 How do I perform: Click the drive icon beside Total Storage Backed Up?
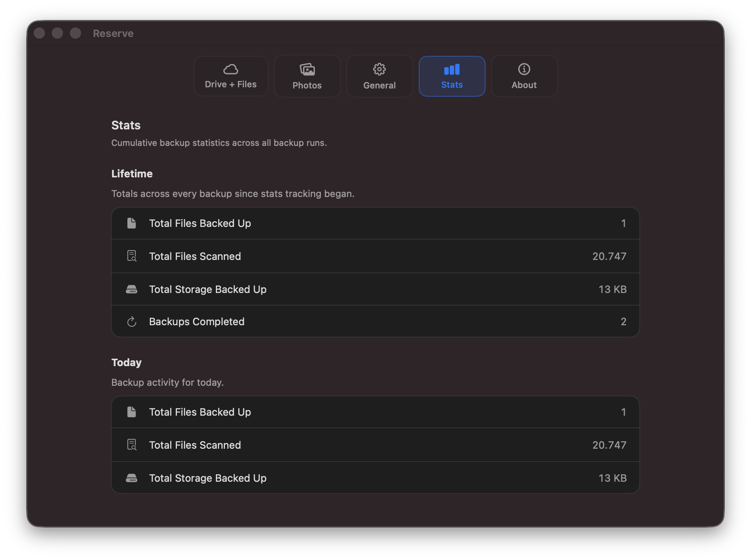pos(132,289)
